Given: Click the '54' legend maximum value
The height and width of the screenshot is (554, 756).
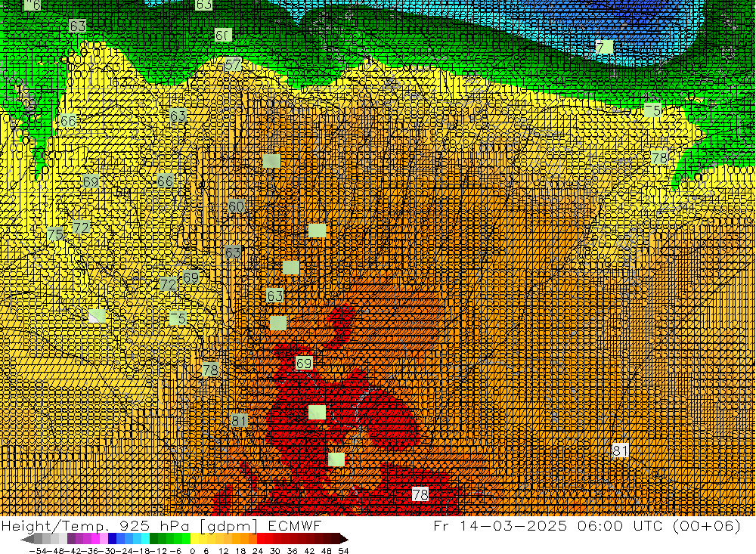Looking at the screenshot, I should [x=343, y=551].
